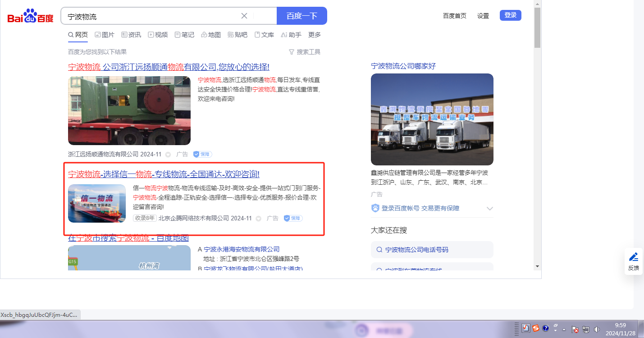The width and height of the screenshot is (644, 338).
Task: Click the source name 北京企腾网络技术有限公司
Action: (x=194, y=218)
